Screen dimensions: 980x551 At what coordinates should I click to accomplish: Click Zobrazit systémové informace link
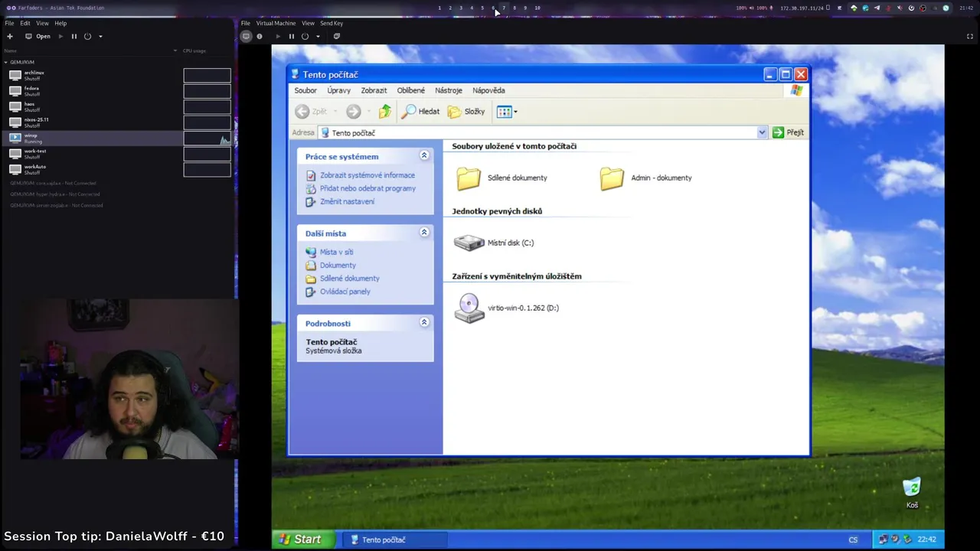(367, 175)
